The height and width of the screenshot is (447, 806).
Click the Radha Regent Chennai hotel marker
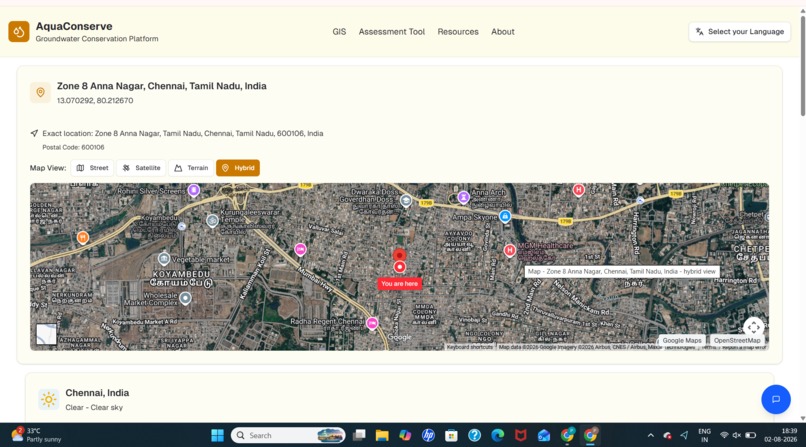(x=372, y=323)
